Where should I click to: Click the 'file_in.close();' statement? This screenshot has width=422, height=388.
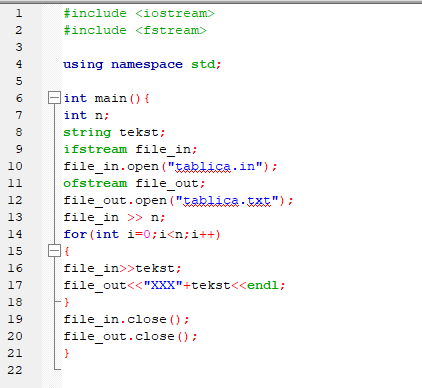126,319
